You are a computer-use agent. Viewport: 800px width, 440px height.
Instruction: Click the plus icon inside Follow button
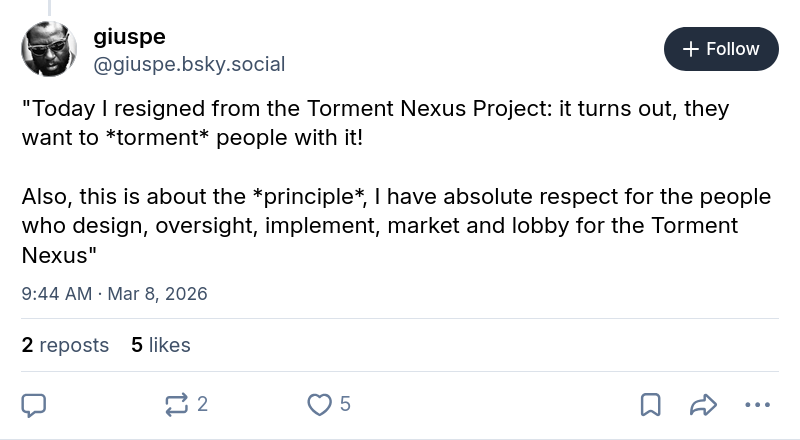(690, 49)
